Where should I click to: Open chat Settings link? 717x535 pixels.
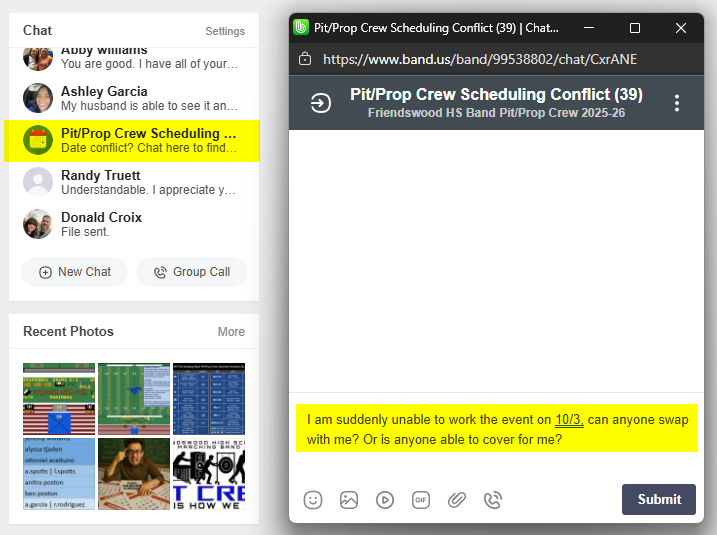tap(225, 31)
